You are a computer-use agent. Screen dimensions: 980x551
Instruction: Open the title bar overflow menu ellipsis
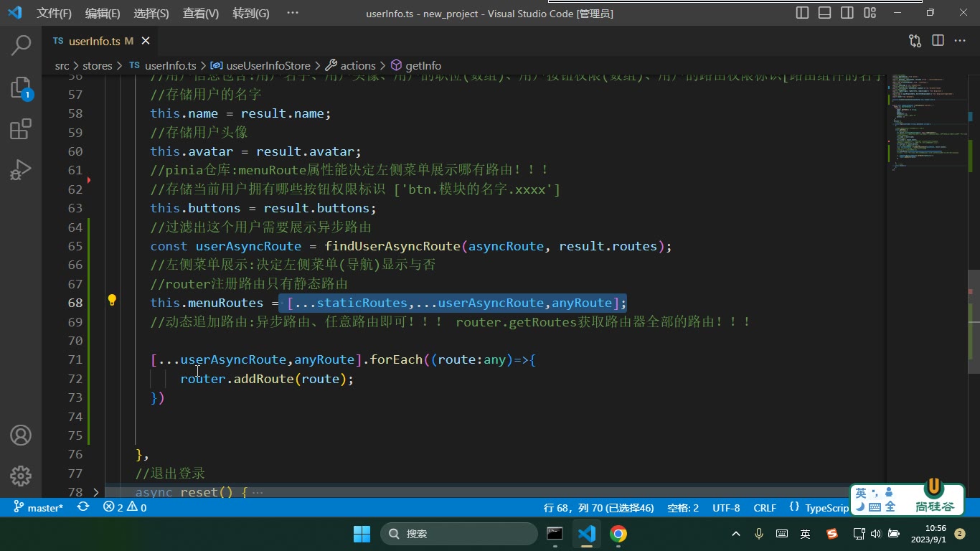(292, 13)
